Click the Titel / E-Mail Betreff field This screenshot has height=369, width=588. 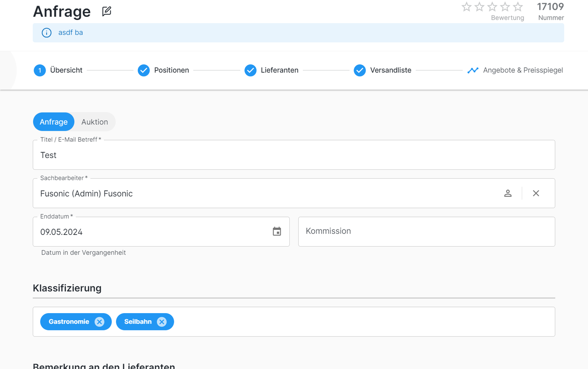[294, 155]
